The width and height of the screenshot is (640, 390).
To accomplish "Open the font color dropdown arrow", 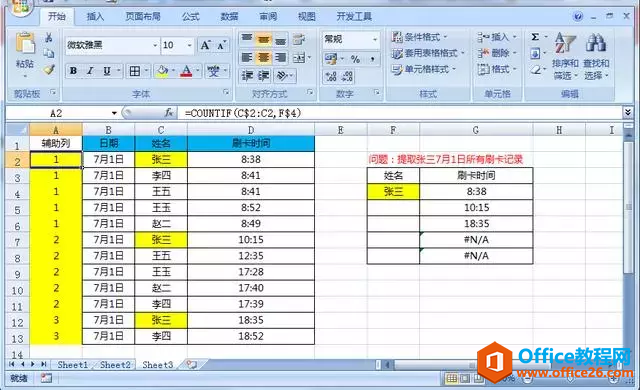I will [x=197, y=71].
